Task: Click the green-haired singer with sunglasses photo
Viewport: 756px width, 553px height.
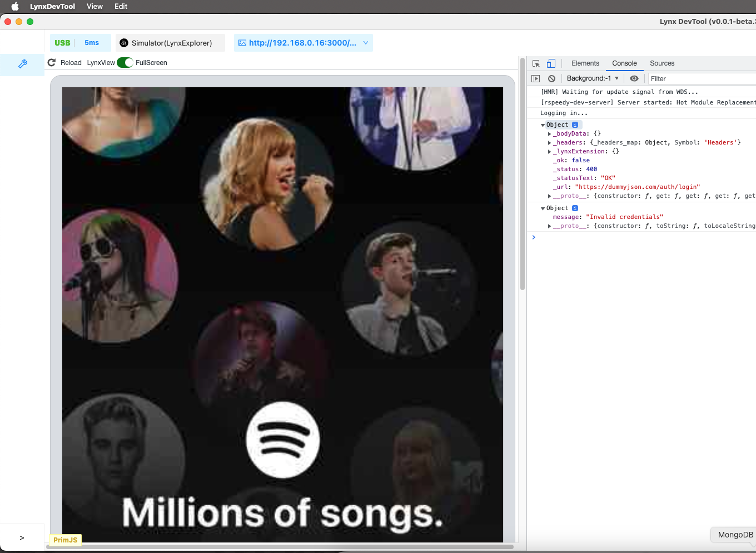Action: click(119, 275)
